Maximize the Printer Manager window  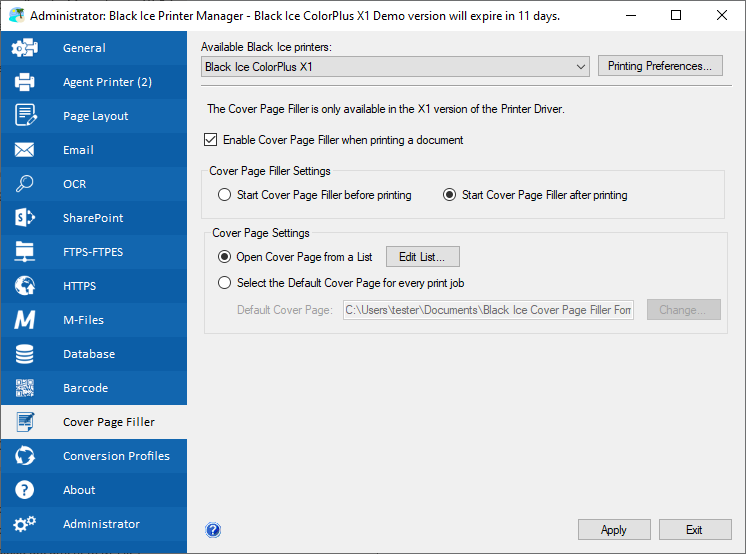(676, 15)
